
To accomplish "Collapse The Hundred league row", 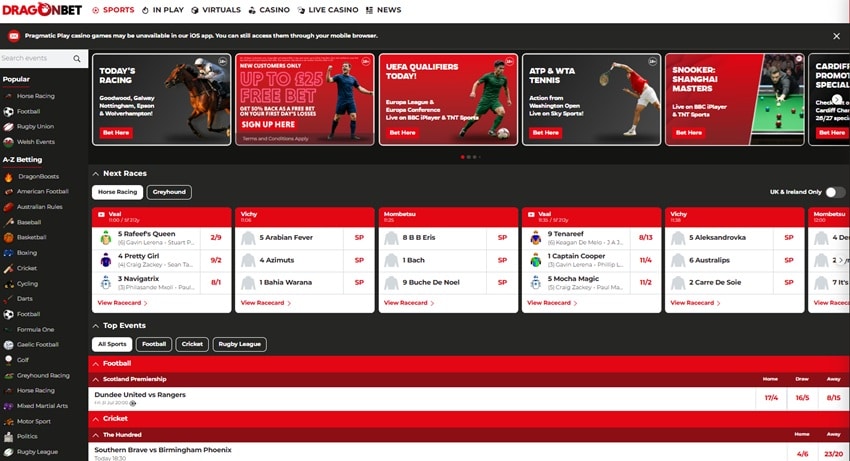I will click(95, 435).
